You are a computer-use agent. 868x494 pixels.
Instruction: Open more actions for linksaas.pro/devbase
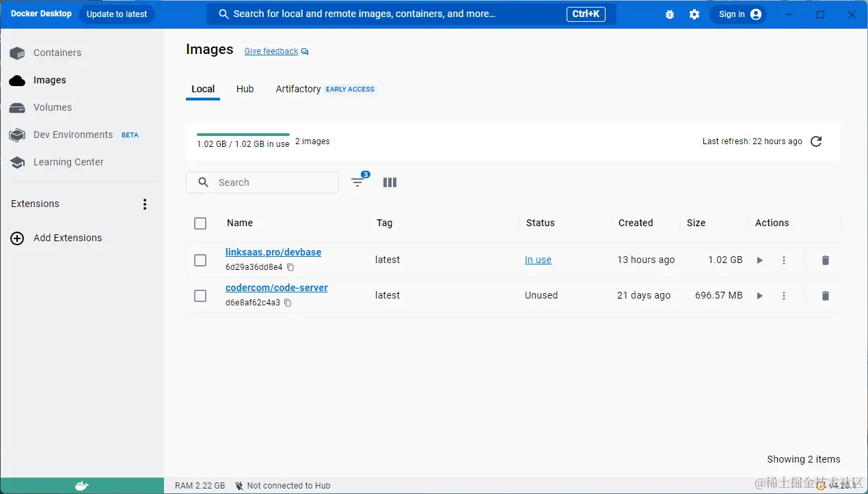coord(784,260)
